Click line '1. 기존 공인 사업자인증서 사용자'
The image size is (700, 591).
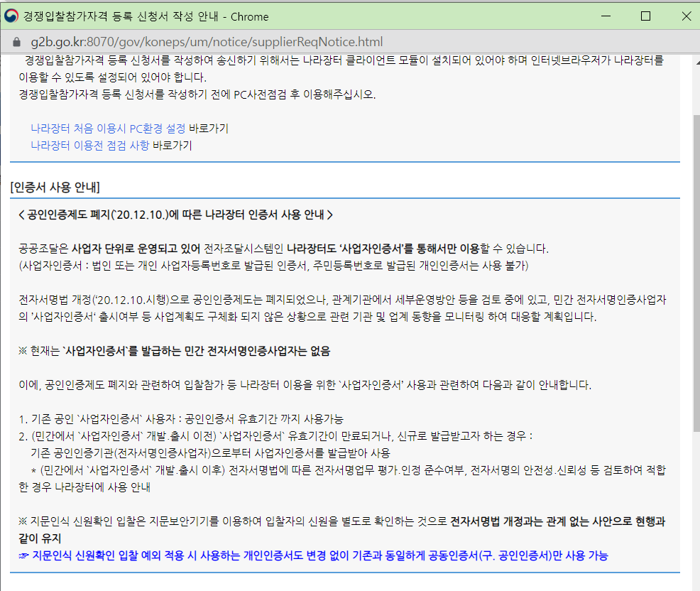(181, 419)
